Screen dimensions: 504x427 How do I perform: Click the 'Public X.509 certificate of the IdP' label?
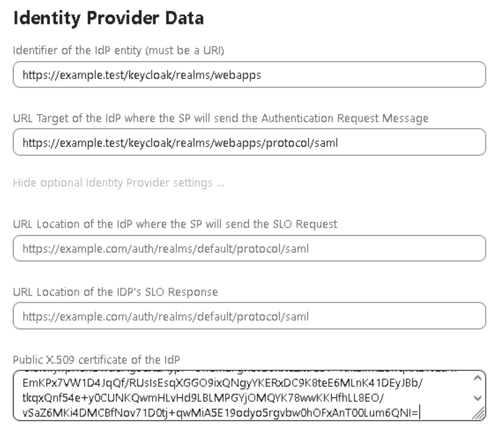click(x=96, y=360)
